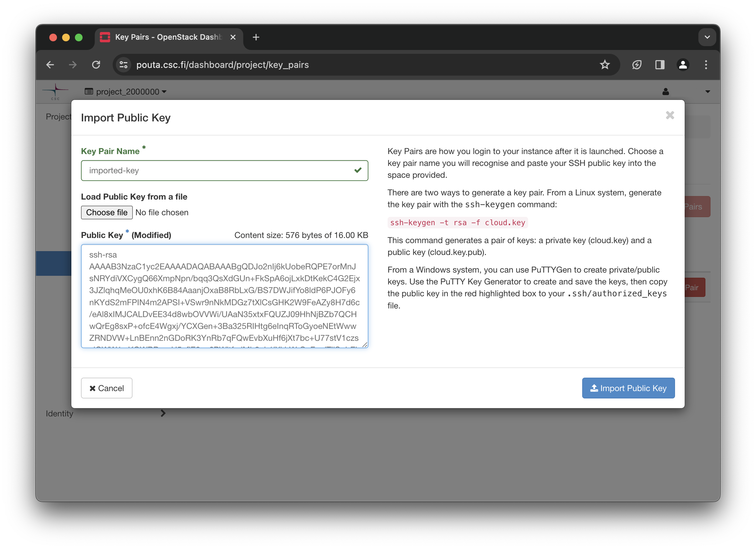Click the browser extensions shield icon

(637, 65)
